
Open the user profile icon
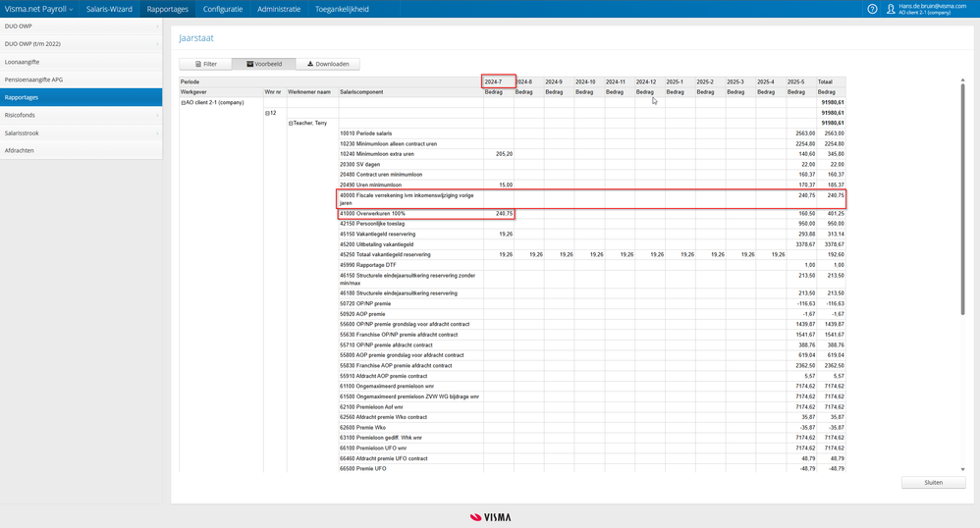point(891,9)
